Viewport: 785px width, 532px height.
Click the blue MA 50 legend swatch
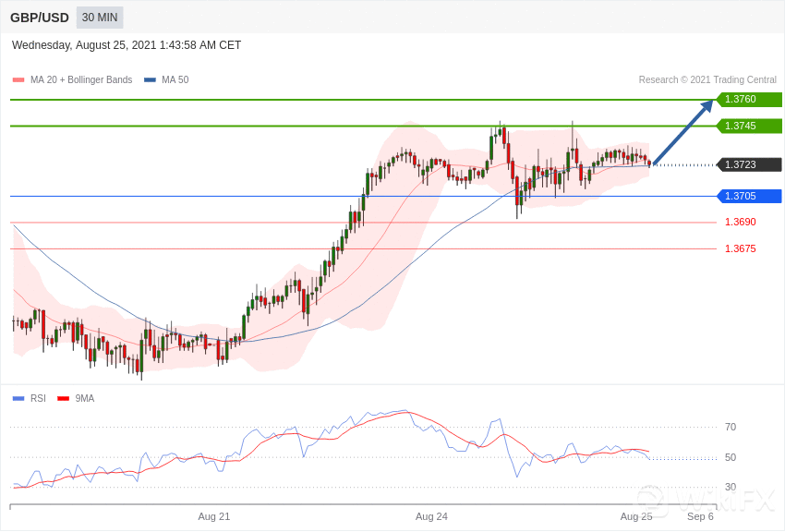[150, 80]
